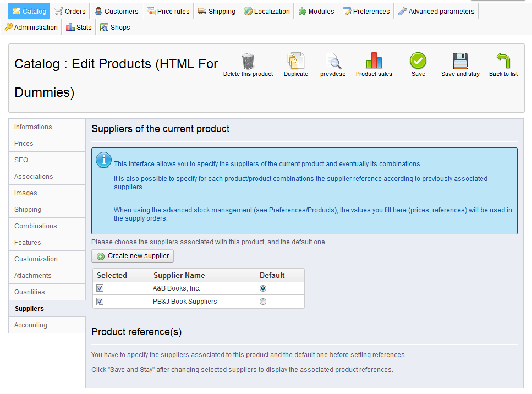Go to the Accounting tab
This screenshot has height=394, width=532.
coord(31,325)
